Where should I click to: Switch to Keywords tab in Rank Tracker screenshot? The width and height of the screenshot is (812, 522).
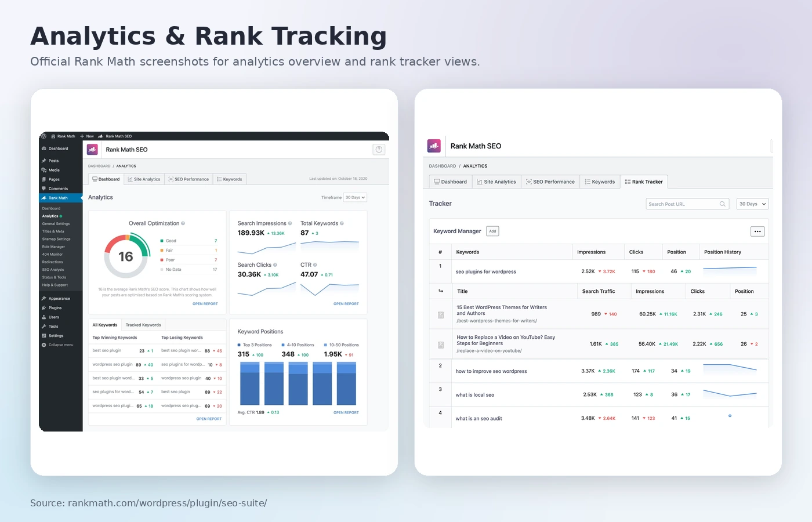coord(600,182)
